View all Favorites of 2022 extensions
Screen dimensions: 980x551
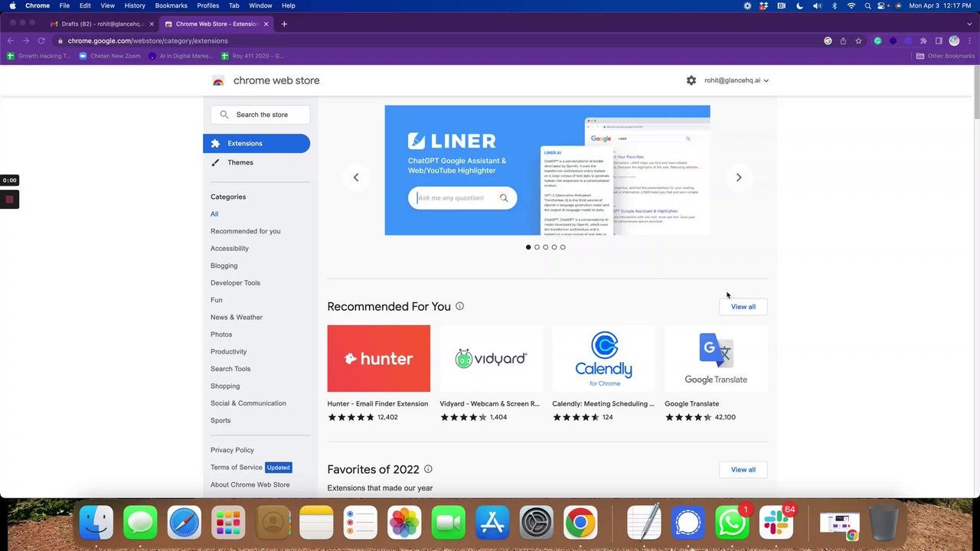point(743,470)
